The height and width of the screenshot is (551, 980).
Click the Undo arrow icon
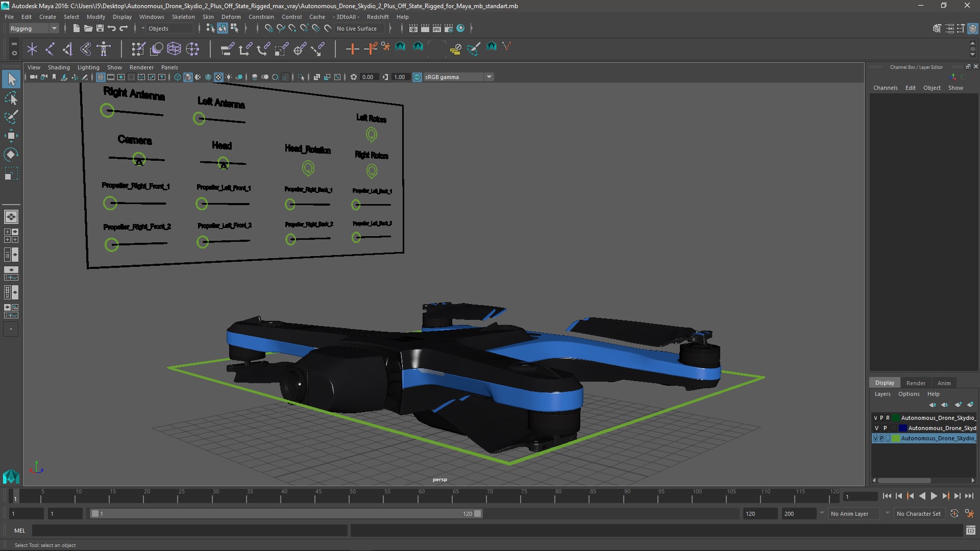pos(112,29)
